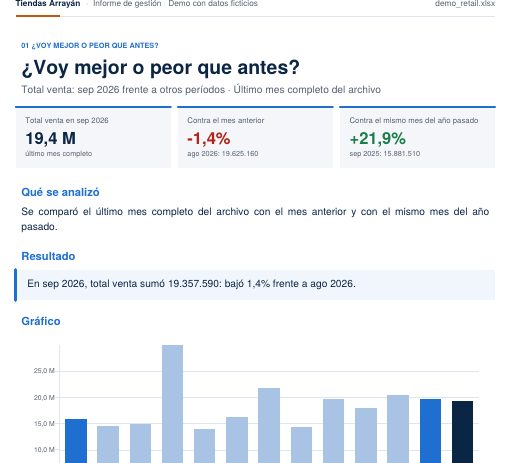Click the 'Resultado' heading
Image resolution: width=510 pixels, height=463 pixels.
pos(48,256)
